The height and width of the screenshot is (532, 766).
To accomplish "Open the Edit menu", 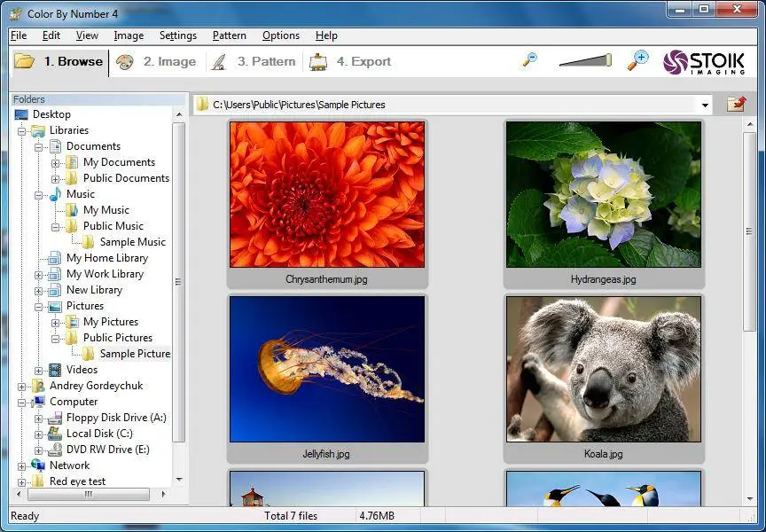I will (51, 35).
